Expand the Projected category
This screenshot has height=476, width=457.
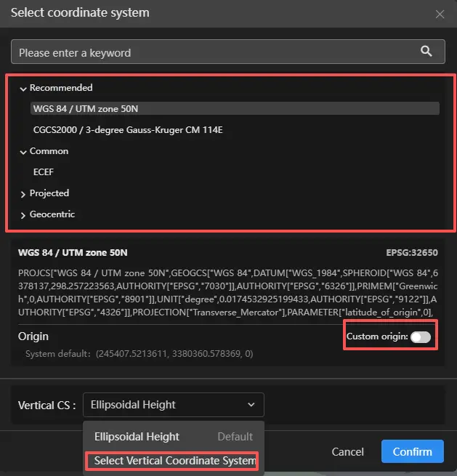click(x=23, y=193)
